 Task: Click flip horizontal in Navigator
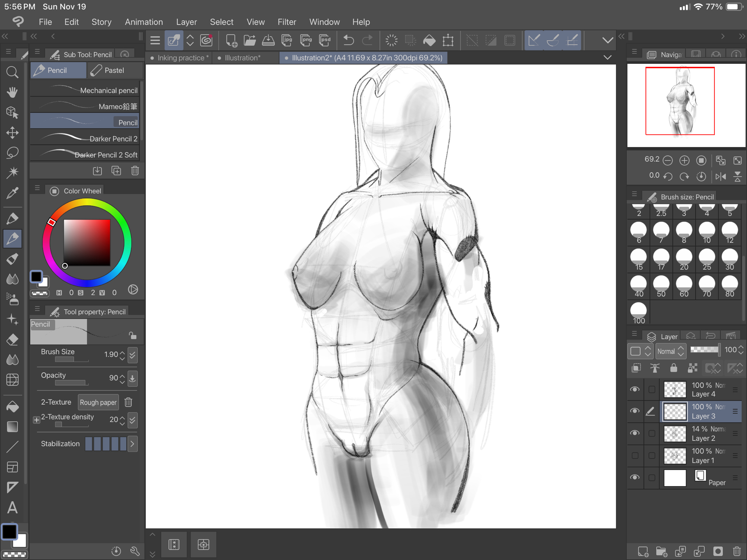(720, 177)
